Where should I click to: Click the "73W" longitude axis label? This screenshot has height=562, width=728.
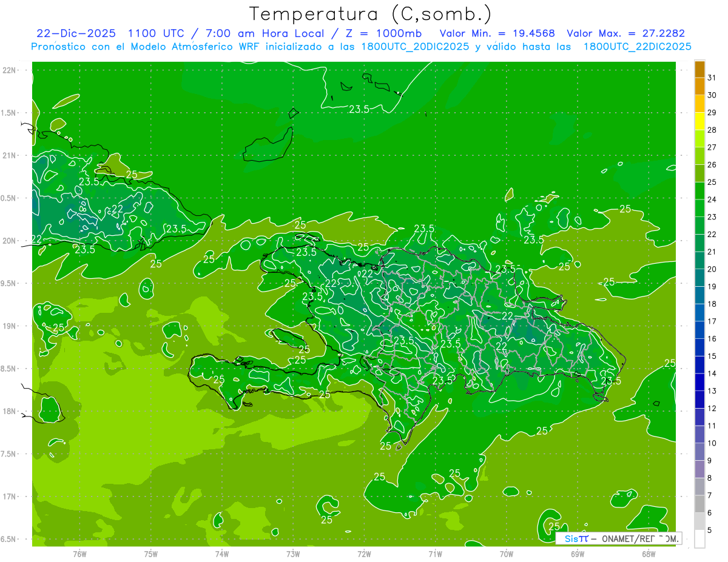pyautogui.click(x=293, y=554)
